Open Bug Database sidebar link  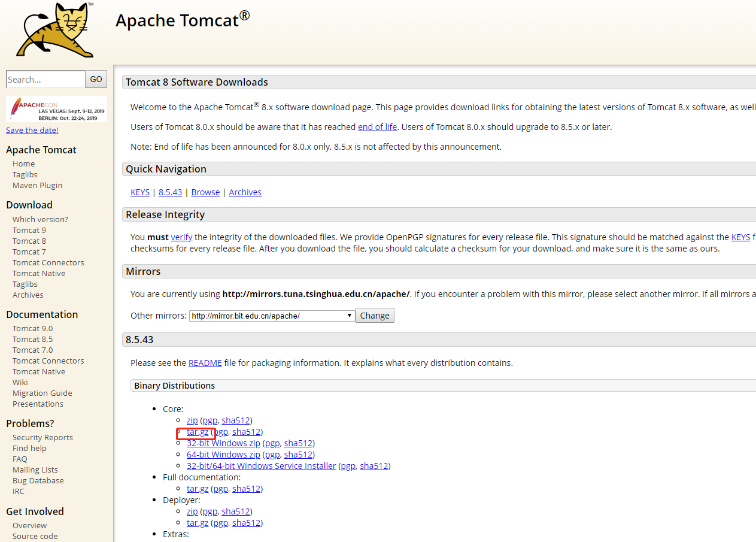click(x=38, y=480)
